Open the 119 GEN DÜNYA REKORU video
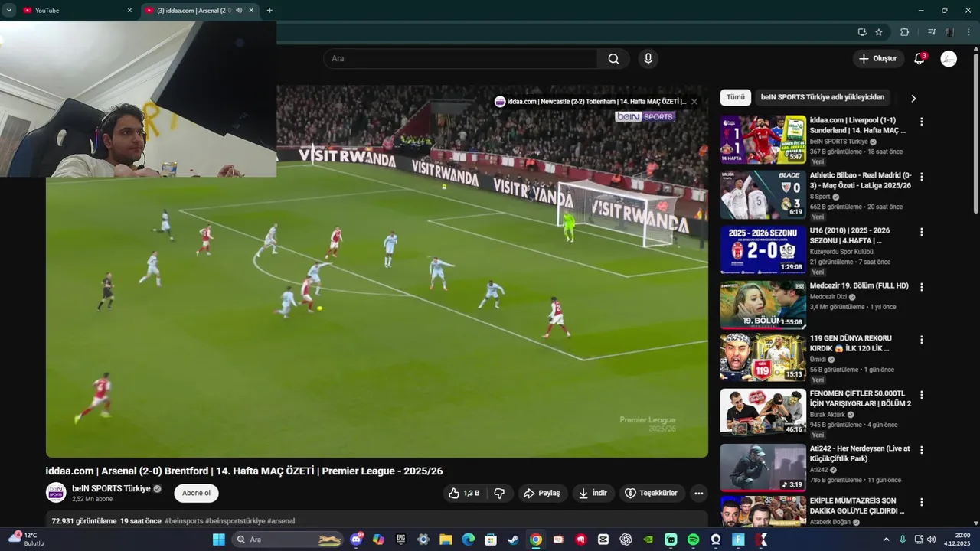The width and height of the screenshot is (980, 551). [x=763, y=357]
